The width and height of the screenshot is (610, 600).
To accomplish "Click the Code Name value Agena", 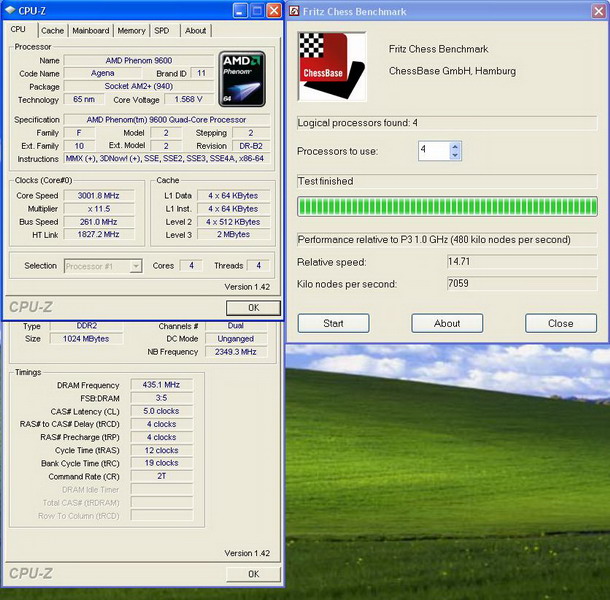I will click(x=103, y=73).
